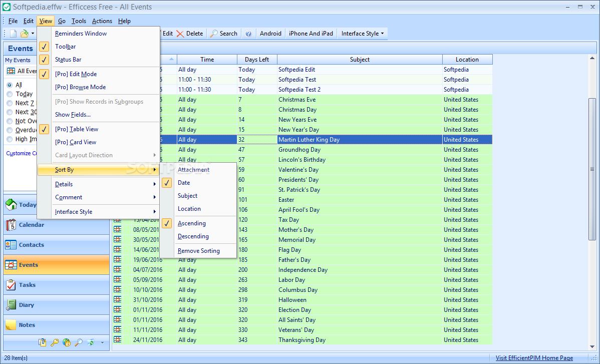The height and width of the screenshot is (364, 600).
Task: Click the Open folder toolbar icon
Action: 25,34
